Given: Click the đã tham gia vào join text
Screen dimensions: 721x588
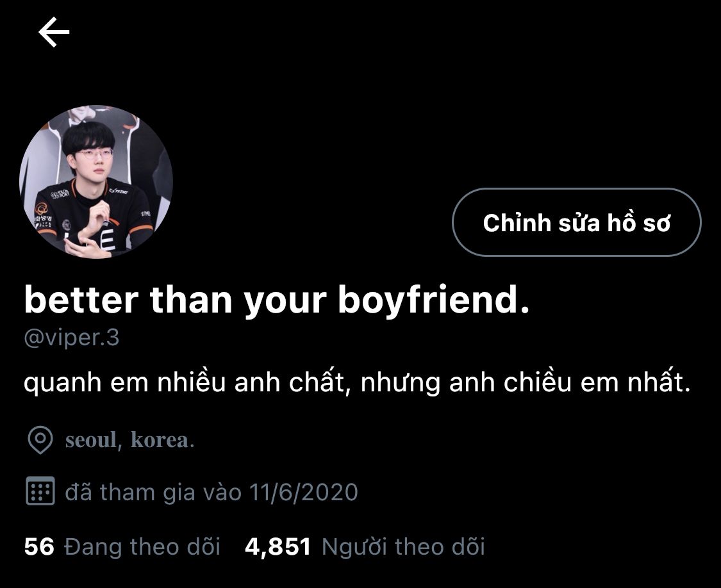Looking at the screenshot, I should pos(153,492).
